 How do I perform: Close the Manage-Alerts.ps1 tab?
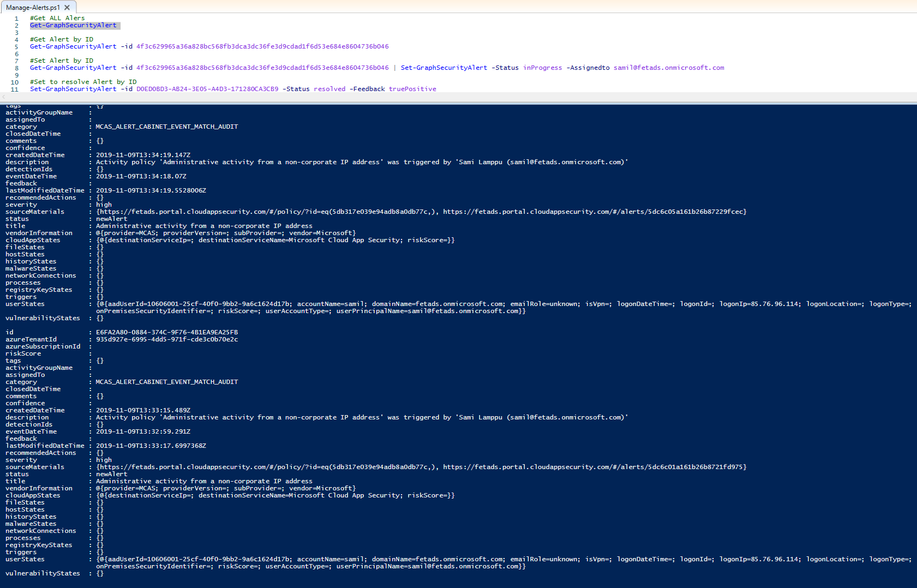67,8
